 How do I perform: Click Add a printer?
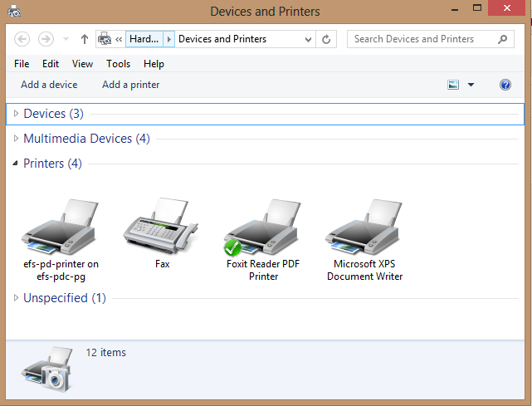point(131,85)
